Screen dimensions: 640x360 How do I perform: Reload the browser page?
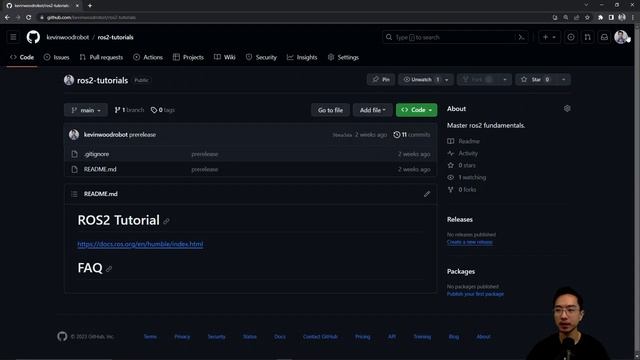point(29,17)
